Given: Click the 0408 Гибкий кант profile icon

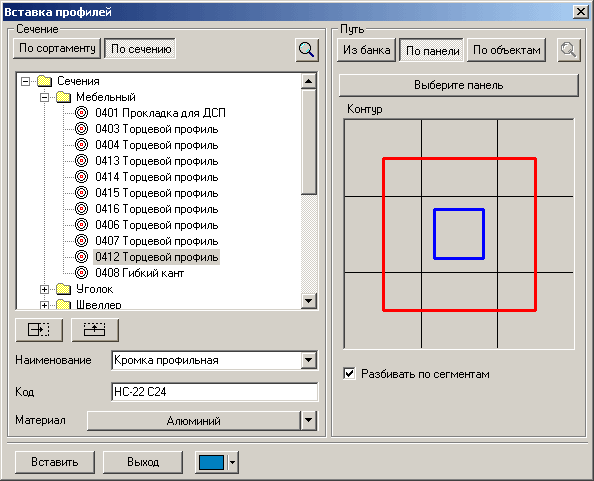Looking at the screenshot, I should [x=81, y=273].
